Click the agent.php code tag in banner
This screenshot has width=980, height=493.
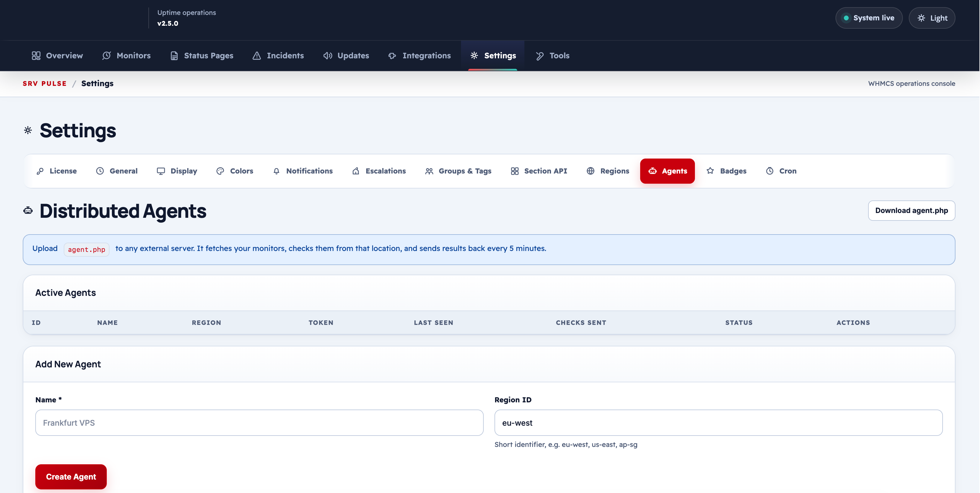(x=86, y=249)
